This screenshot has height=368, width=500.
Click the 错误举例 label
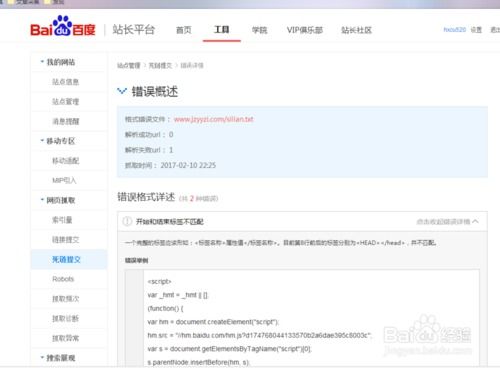(x=136, y=260)
